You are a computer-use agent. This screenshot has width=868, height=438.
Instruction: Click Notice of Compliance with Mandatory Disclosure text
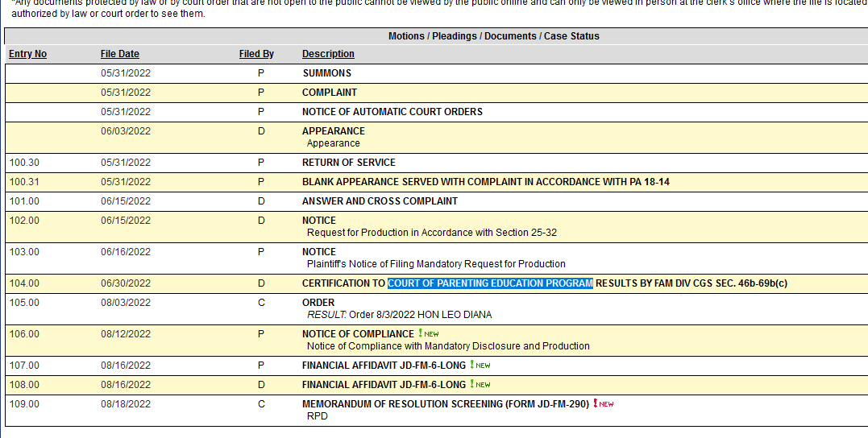pyautogui.click(x=448, y=346)
